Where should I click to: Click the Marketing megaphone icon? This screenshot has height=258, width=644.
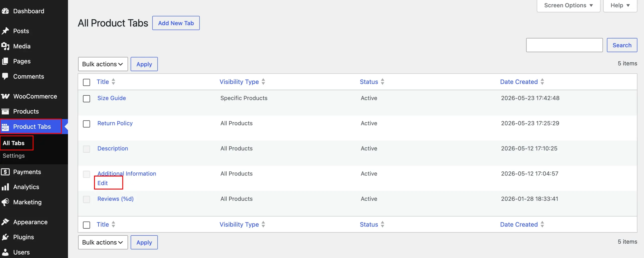[5, 202]
